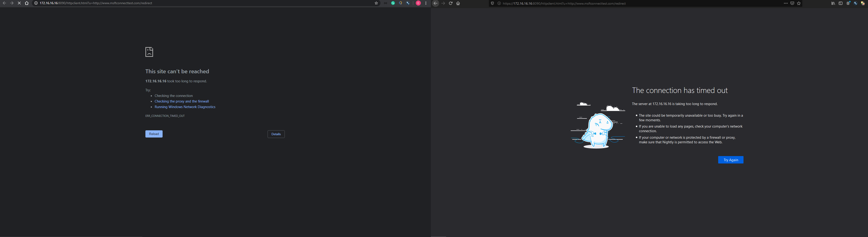Open the Grammarly extension in Chrome

point(393,3)
